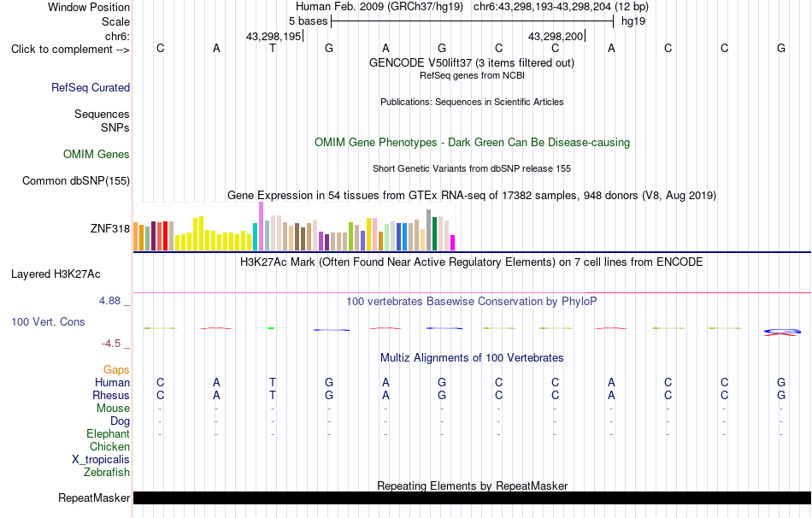Select the orange Gaps label
The width and height of the screenshot is (812, 518).
pos(116,369)
